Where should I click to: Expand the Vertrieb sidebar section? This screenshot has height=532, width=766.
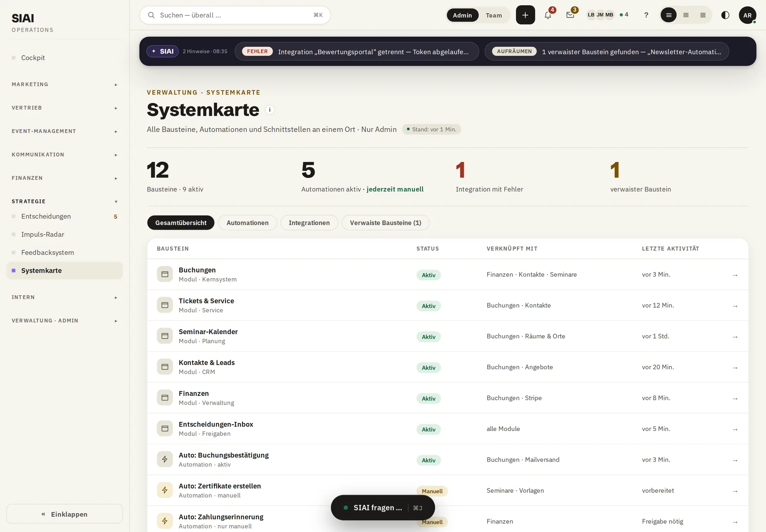click(65, 108)
